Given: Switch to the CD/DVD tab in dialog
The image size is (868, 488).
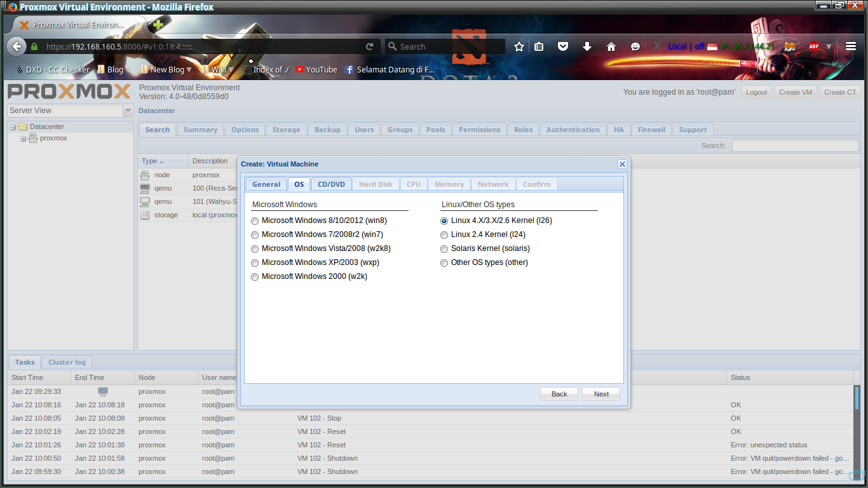Looking at the screenshot, I should 331,184.
